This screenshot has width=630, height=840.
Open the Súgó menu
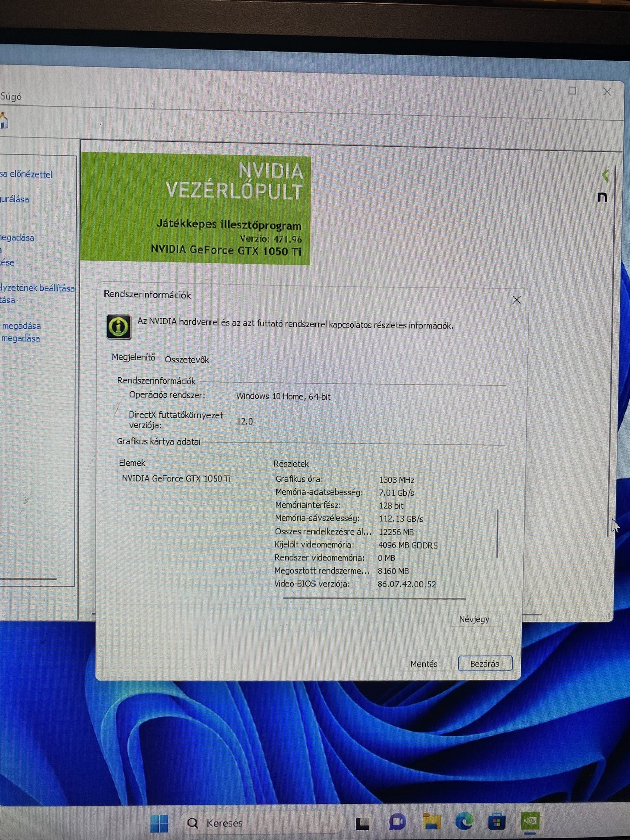(x=11, y=96)
